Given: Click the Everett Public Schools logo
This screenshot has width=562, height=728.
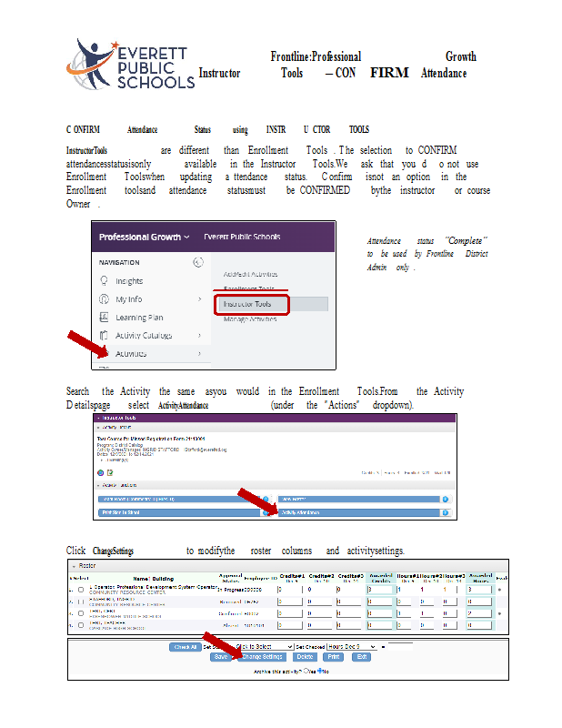Looking at the screenshot, I should click(130, 65).
